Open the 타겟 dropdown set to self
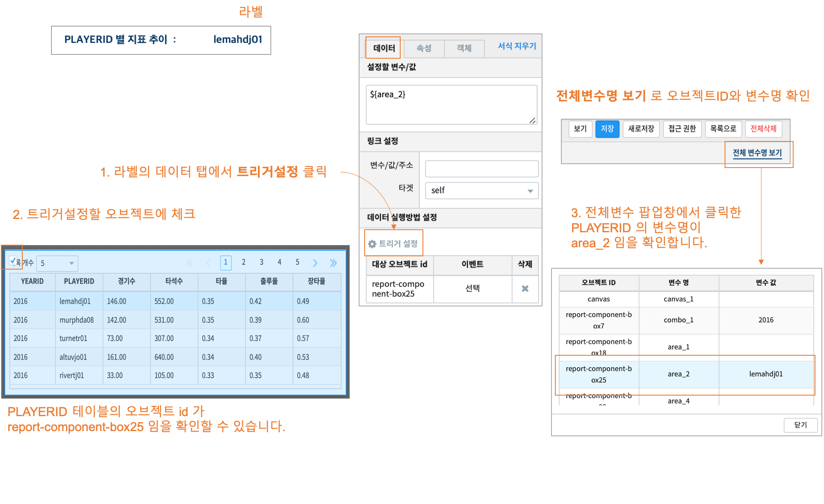Screen dimensions: 824x504 [482, 190]
